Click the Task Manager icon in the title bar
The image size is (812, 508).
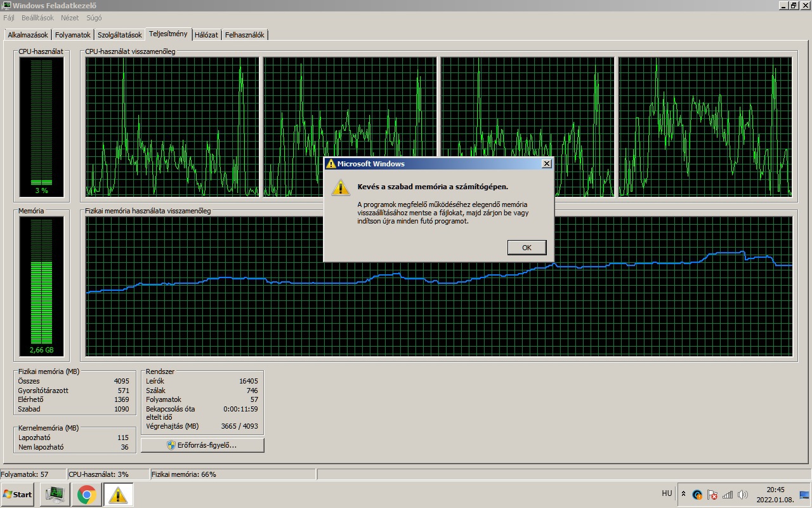6,6
